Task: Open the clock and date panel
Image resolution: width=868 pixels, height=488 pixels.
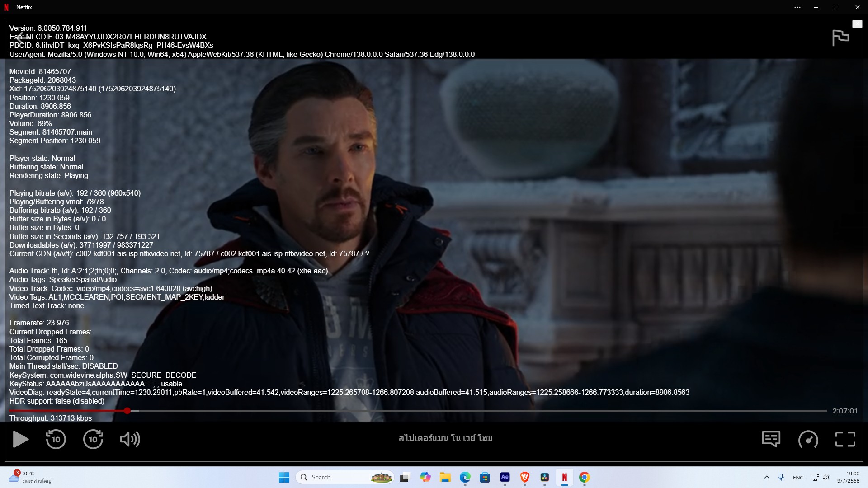Action: pos(848,477)
